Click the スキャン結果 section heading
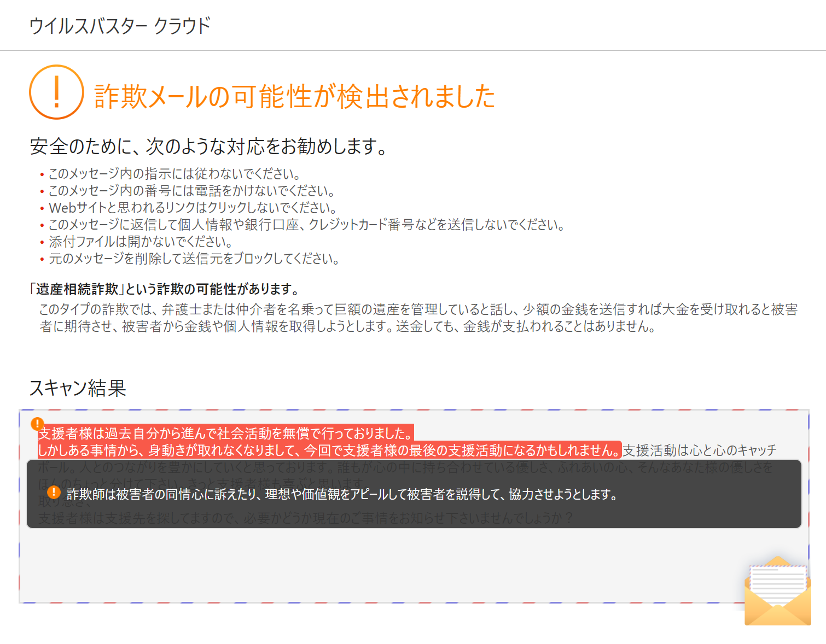Image resolution: width=826 pixels, height=644 pixels. (x=78, y=388)
